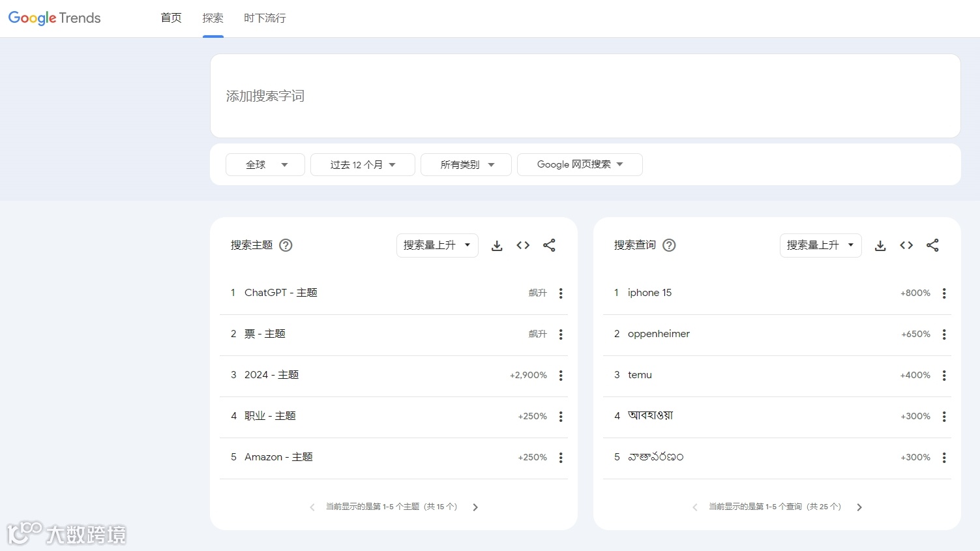The width and height of the screenshot is (980, 551).
Task: Open more options for 票 topic row
Action: click(561, 335)
